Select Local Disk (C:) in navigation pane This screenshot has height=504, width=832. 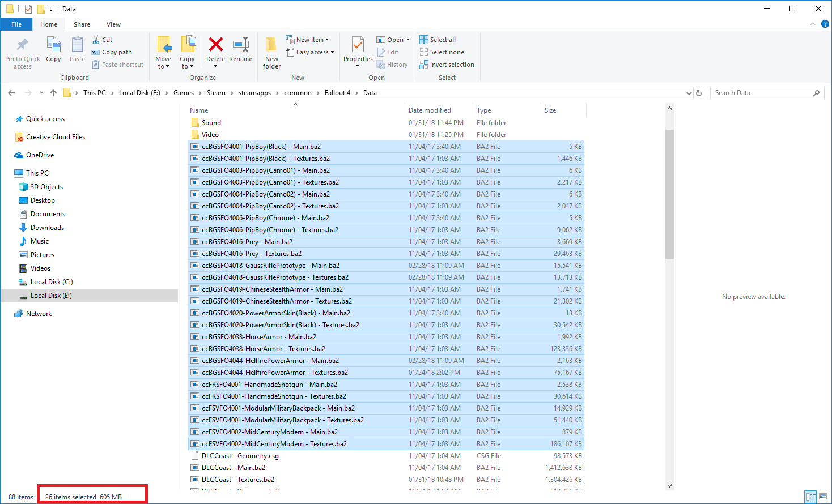(x=52, y=282)
